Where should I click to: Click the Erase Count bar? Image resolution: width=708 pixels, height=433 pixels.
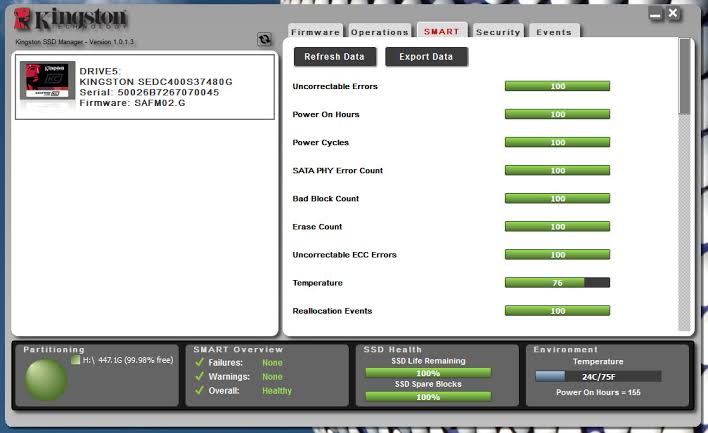[x=557, y=226]
